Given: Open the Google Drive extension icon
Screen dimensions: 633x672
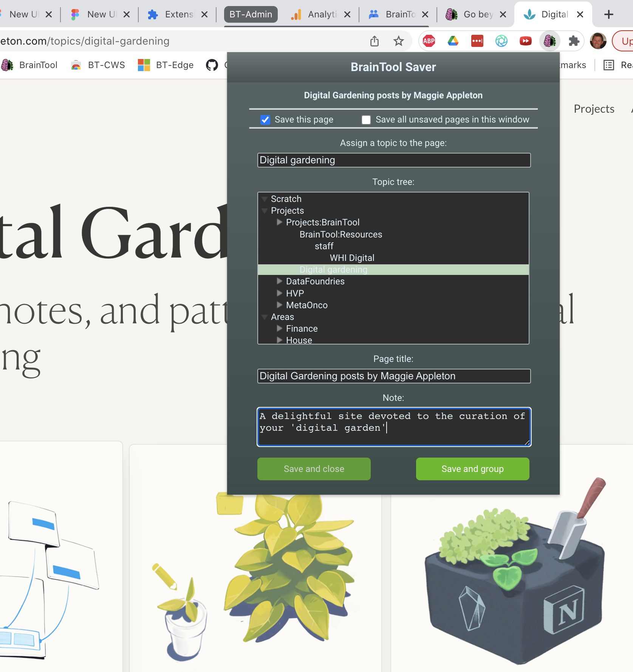Looking at the screenshot, I should [453, 41].
